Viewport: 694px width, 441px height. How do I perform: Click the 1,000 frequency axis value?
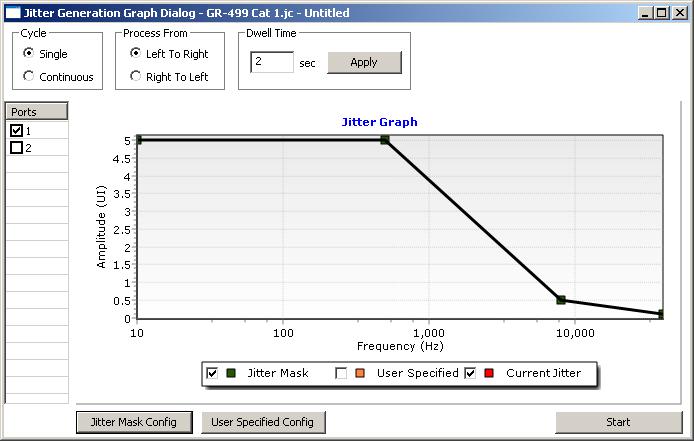pos(428,333)
